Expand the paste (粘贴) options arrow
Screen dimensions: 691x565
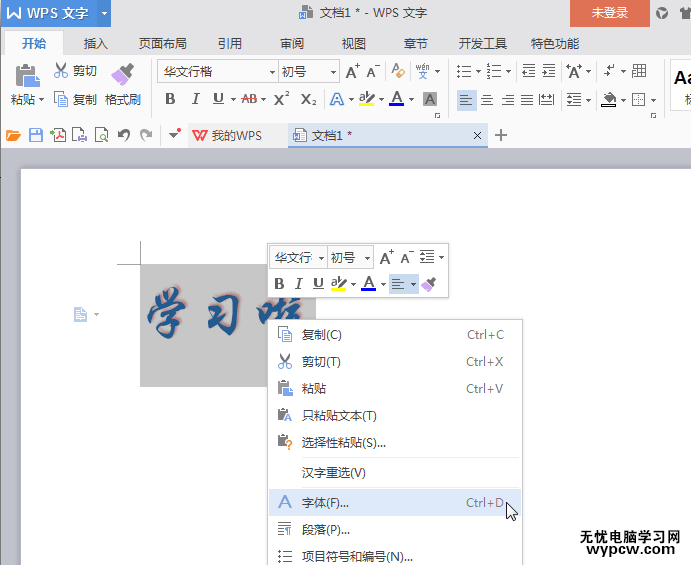(41, 100)
